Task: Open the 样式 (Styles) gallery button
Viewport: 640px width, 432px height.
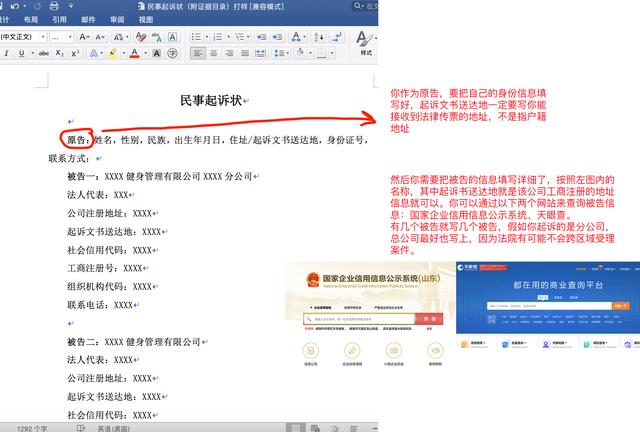Action: [366, 43]
